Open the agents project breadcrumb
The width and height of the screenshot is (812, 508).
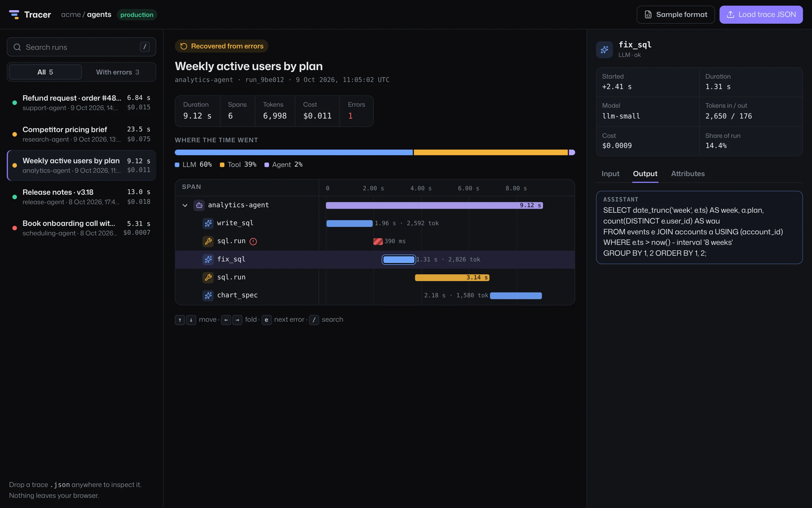99,15
